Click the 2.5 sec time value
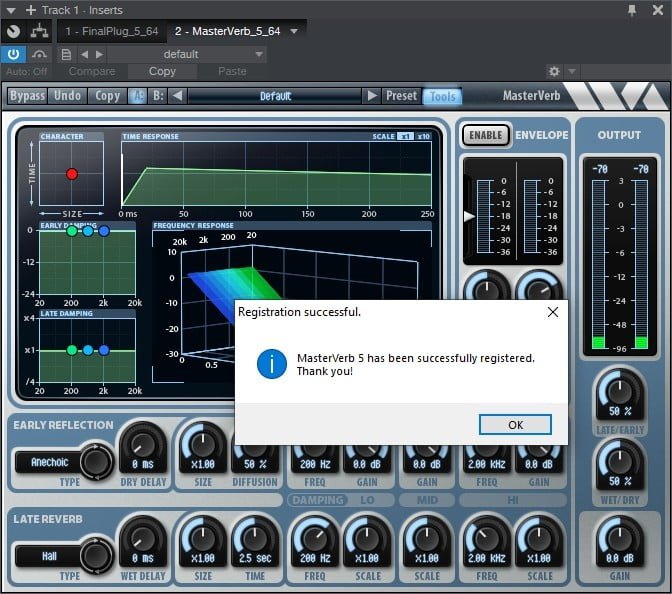672x594 pixels. coord(255,558)
